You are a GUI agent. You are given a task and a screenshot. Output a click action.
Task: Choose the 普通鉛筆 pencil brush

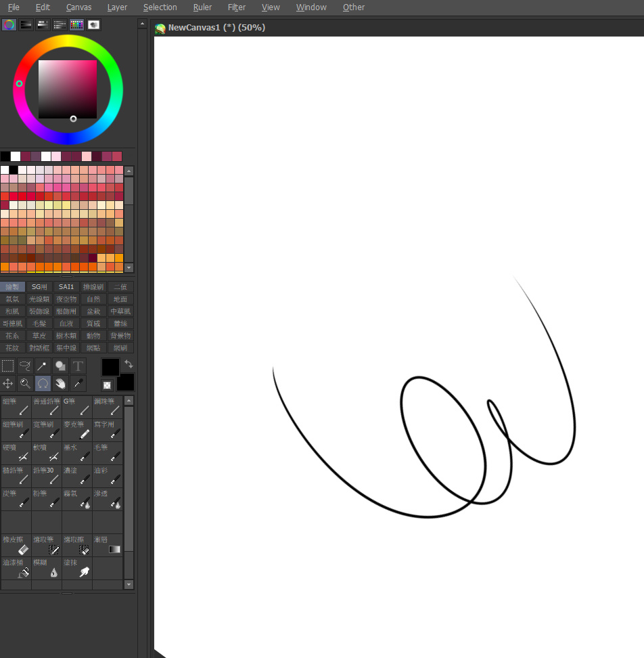click(47, 407)
